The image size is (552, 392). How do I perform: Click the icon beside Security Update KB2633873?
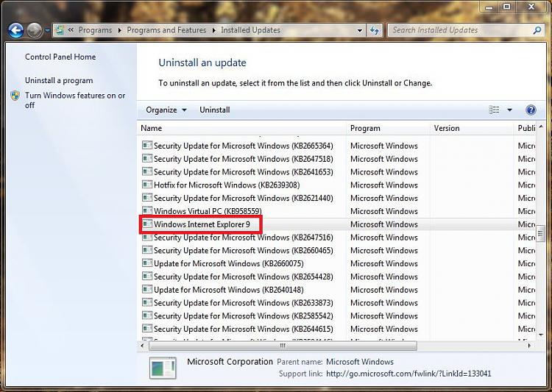pyautogui.click(x=147, y=302)
